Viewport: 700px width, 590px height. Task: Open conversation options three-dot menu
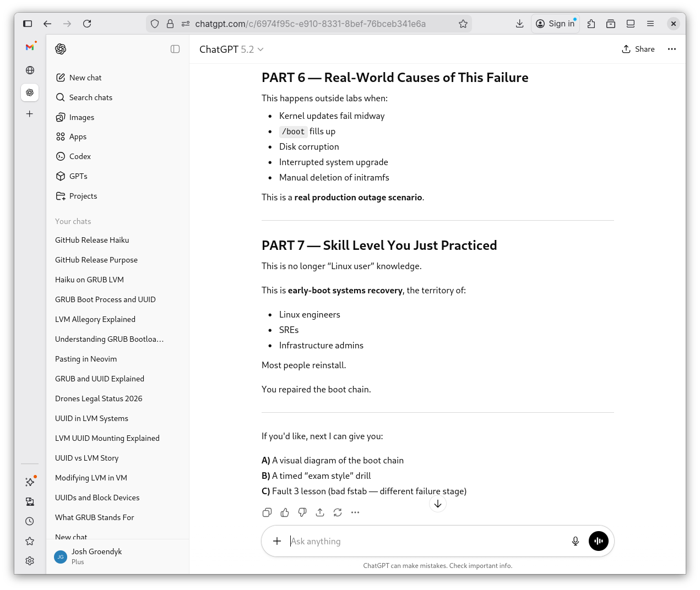(672, 49)
